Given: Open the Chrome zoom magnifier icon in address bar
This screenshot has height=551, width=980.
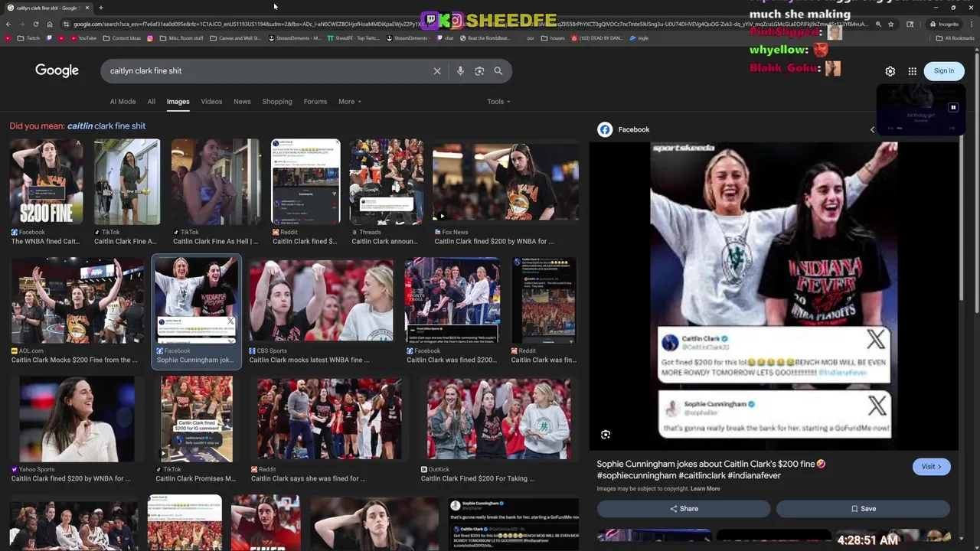Looking at the screenshot, I should [x=878, y=24].
